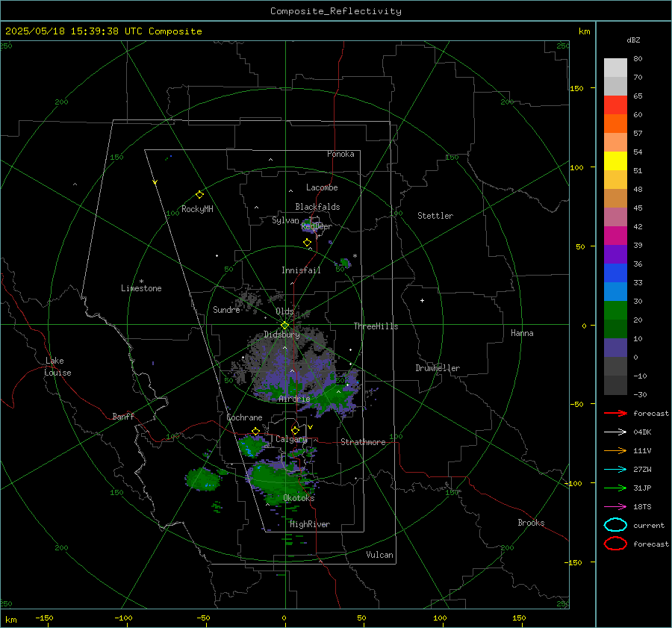Click the Drumheller label
Image resolution: width=672 pixels, height=628 pixels.
[438, 368]
